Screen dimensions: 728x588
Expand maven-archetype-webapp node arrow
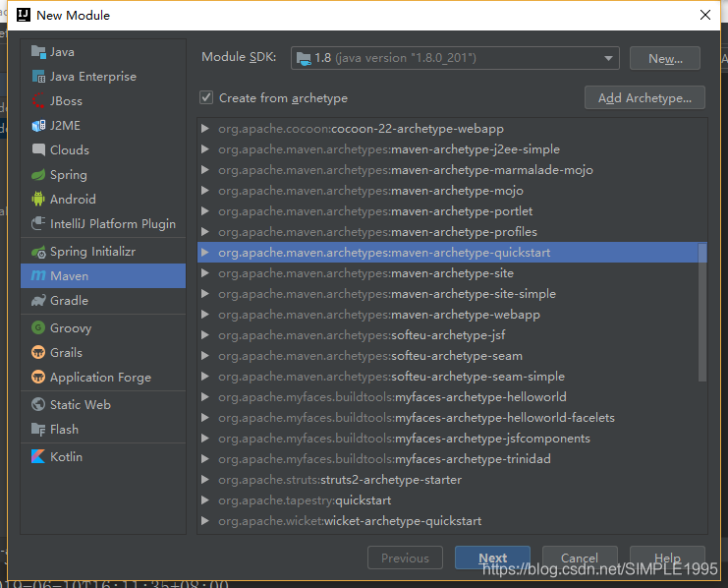[x=204, y=315]
